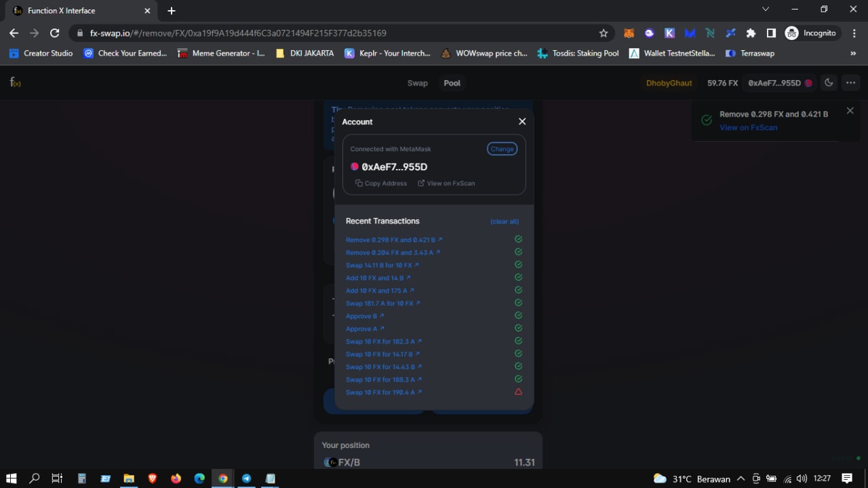The width and height of the screenshot is (868, 488).
Task: Open the three-dots more menu
Action: 850,83
